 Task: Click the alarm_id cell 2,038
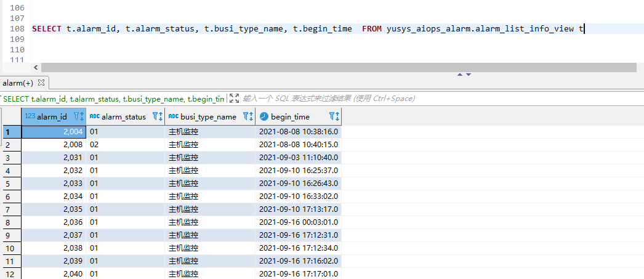54,248
